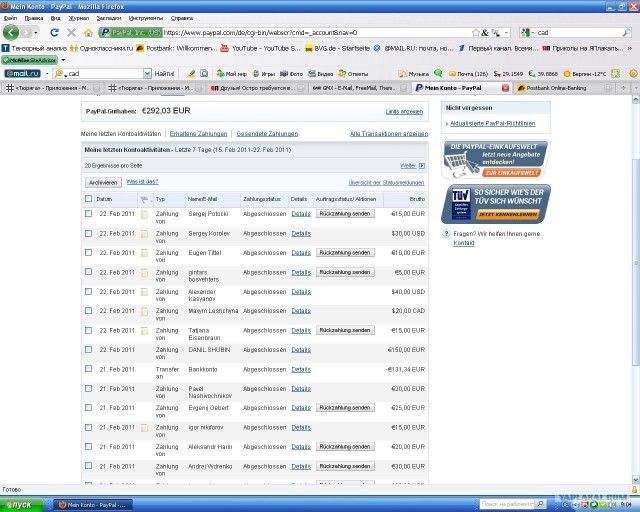Click the McAfee SiteAdvisor button
This screenshot has width=640, height=512.
pos(29,60)
